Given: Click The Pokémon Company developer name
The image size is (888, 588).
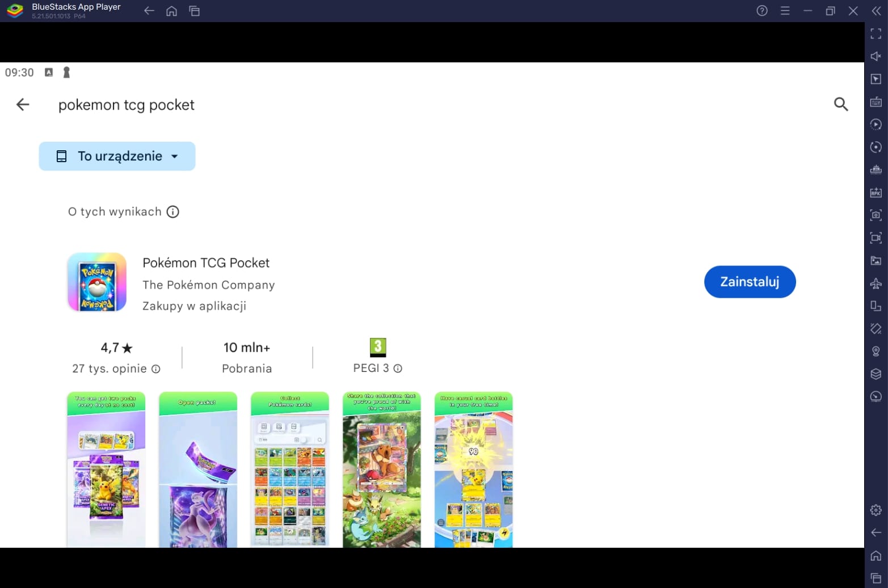Looking at the screenshot, I should coord(208,285).
